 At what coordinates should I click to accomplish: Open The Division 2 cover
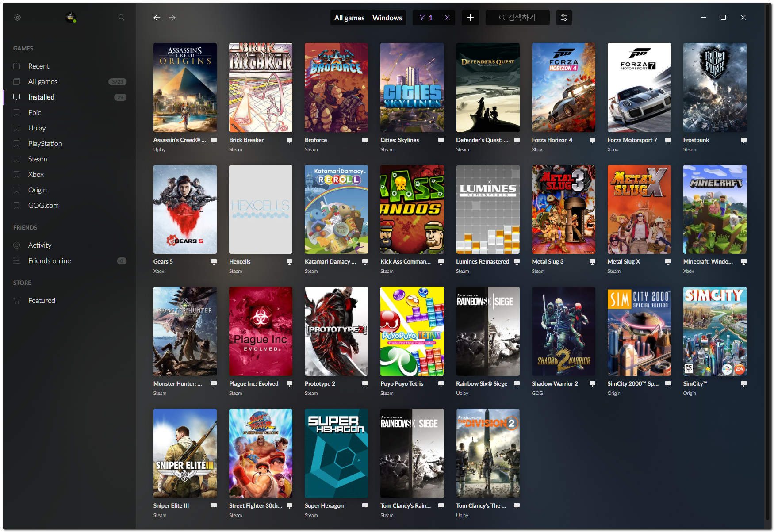click(x=488, y=453)
